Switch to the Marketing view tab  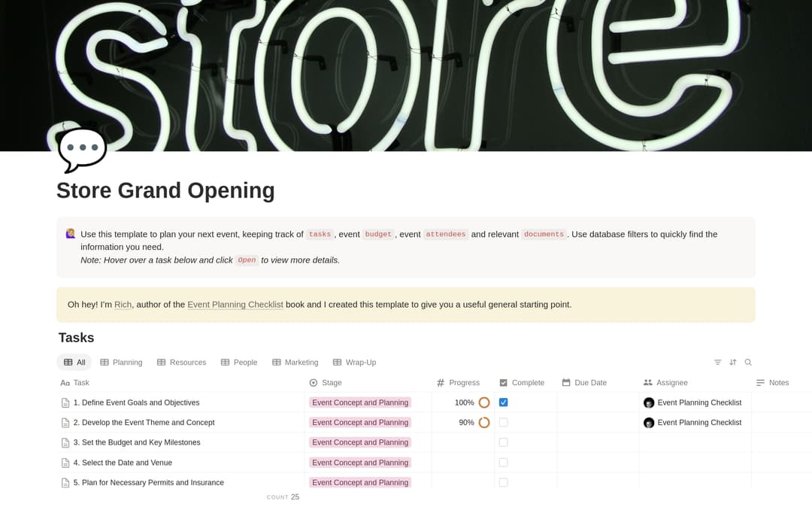point(295,363)
